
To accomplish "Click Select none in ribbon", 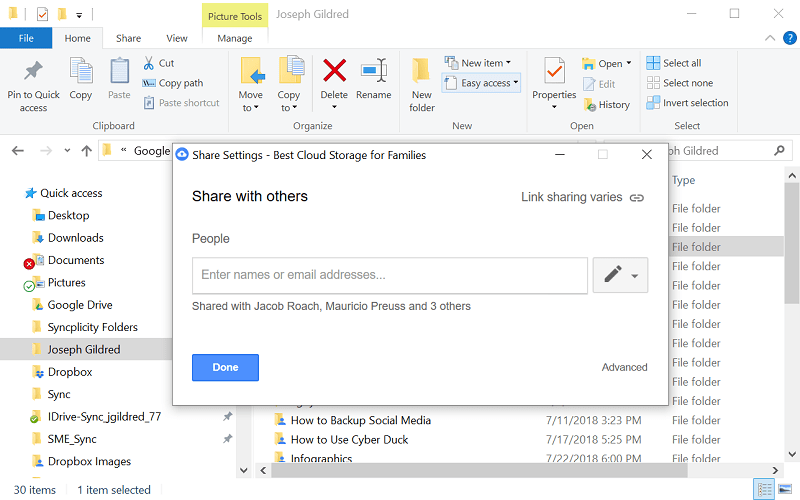I will click(x=680, y=83).
